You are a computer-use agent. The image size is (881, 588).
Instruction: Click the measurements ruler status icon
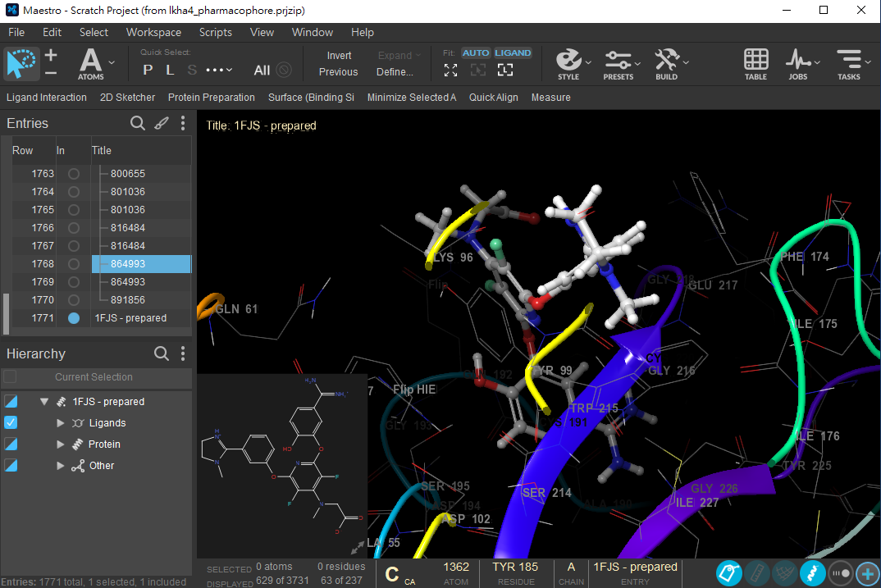(x=757, y=573)
